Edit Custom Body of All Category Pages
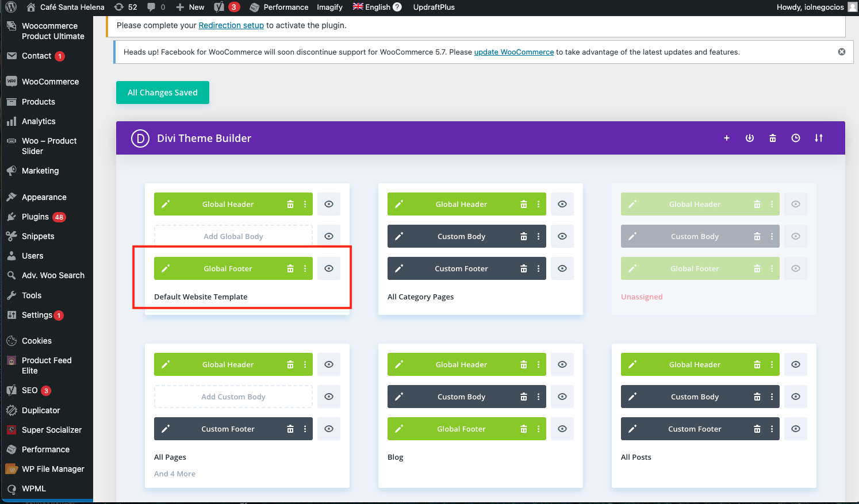859x504 pixels. tap(399, 236)
